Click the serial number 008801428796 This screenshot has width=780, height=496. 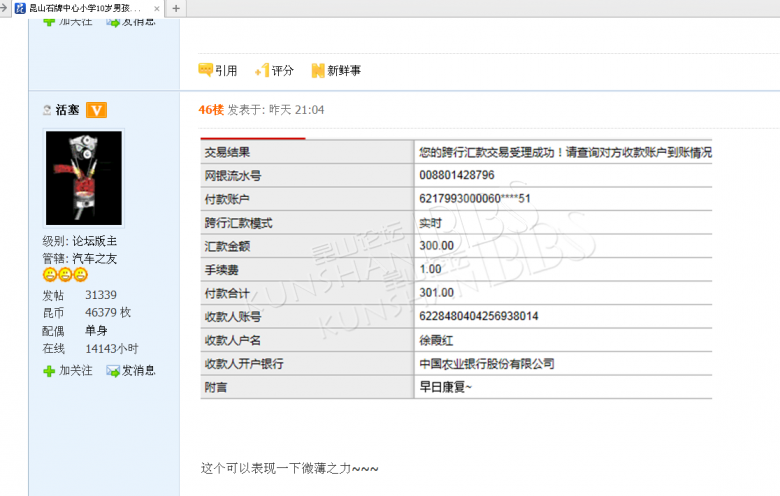point(457,175)
